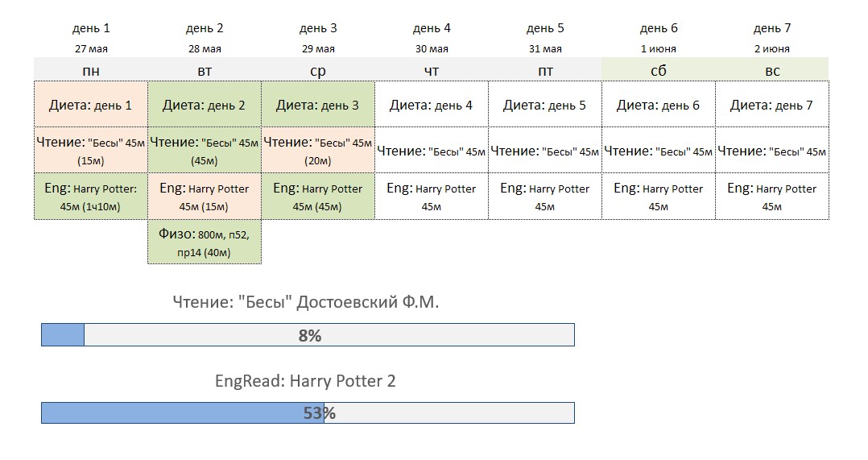Select the 'день 4' column label
Image resolution: width=868 pixels, height=460 pixels.
(432, 28)
